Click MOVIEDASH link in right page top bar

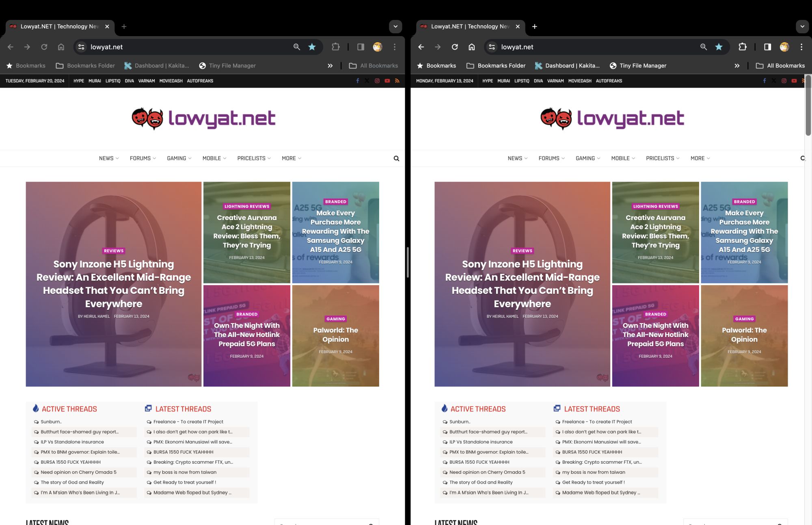click(x=580, y=81)
